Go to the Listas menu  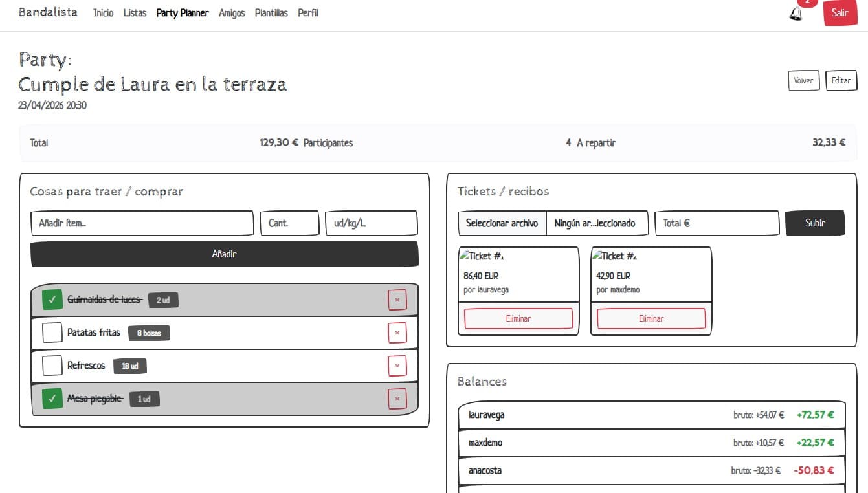(135, 13)
